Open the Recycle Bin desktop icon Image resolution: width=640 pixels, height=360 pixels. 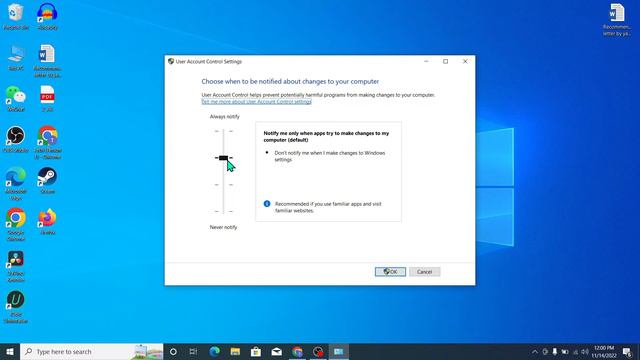[x=16, y=16]
